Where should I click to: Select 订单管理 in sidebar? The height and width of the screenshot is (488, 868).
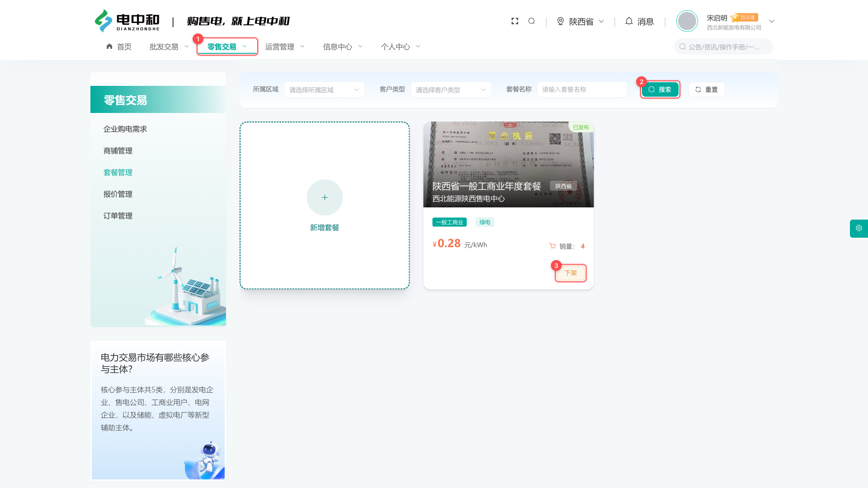(x=118, y=216)
